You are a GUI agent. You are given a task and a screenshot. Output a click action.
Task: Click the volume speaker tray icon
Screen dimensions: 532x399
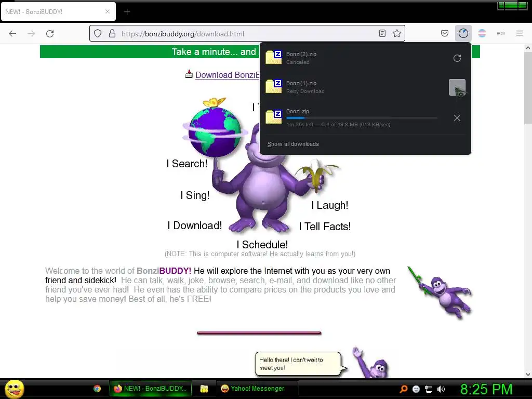coord(441,389)
